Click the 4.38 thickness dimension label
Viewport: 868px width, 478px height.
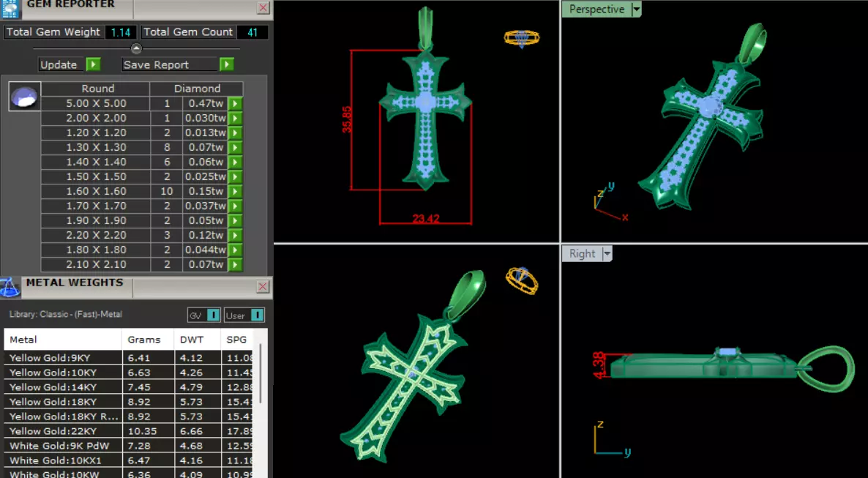(598, 365)
